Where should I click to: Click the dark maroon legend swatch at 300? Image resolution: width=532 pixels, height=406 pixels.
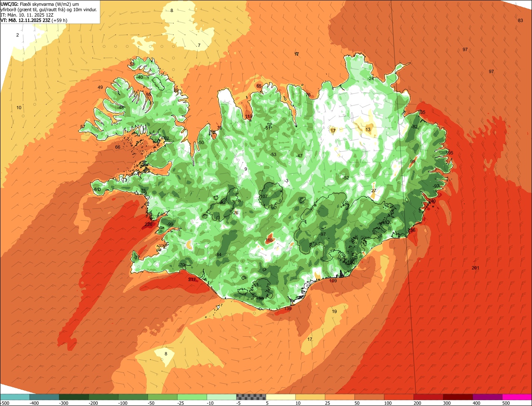coord(458,397)
